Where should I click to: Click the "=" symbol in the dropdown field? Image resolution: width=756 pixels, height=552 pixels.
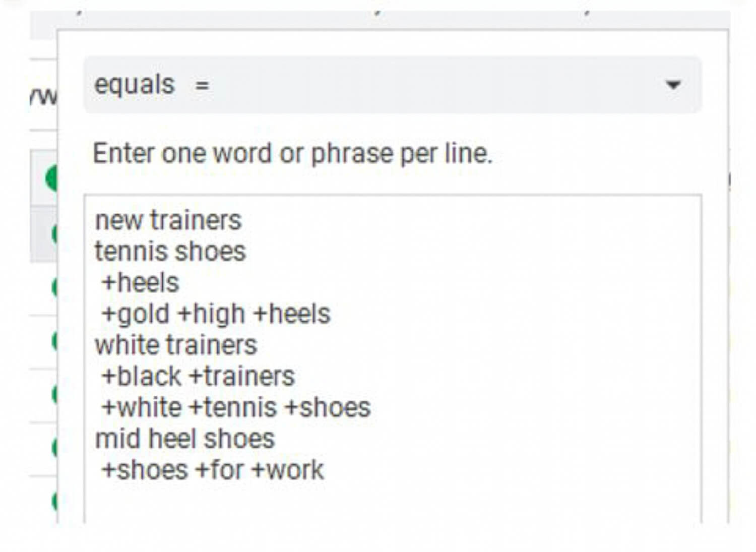point(202,86)
